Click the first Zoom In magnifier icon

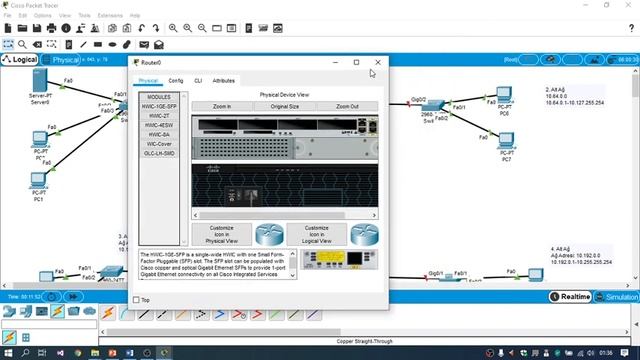pyautogui.click(x=173, y=28)
